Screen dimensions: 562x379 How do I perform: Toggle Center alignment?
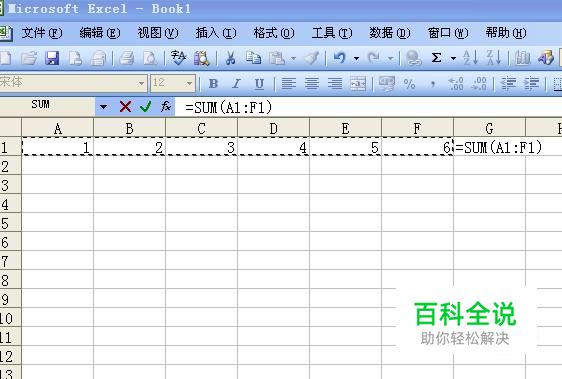click(312, 84)
